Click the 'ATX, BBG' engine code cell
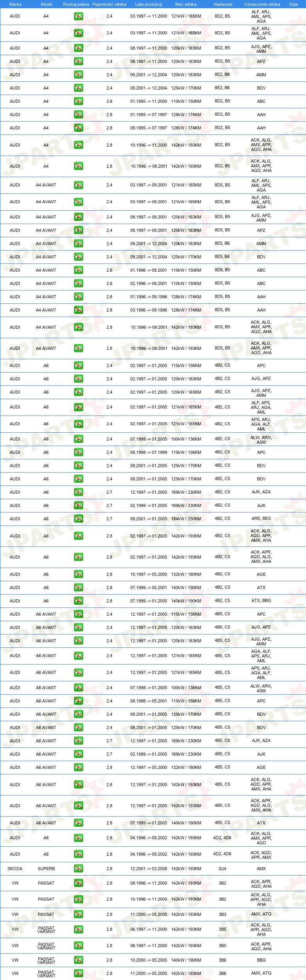306x980 pixels. tap(261, 601)
